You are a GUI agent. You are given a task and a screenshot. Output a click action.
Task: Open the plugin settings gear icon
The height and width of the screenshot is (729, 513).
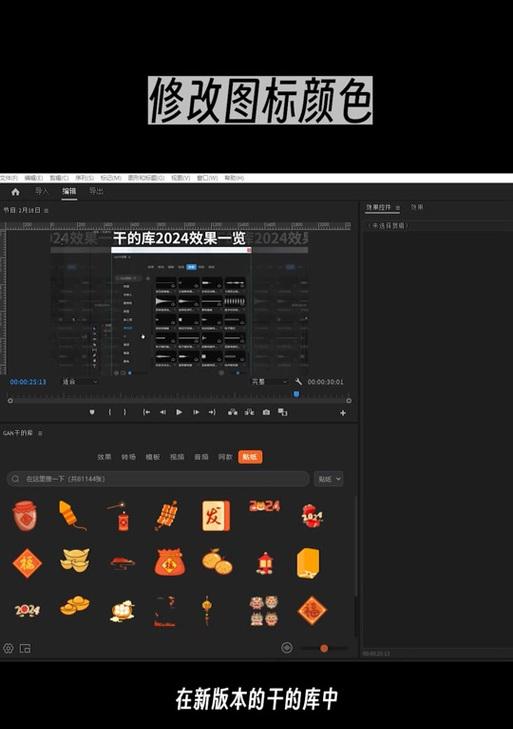pyautogui.click(x=8, y=648)
